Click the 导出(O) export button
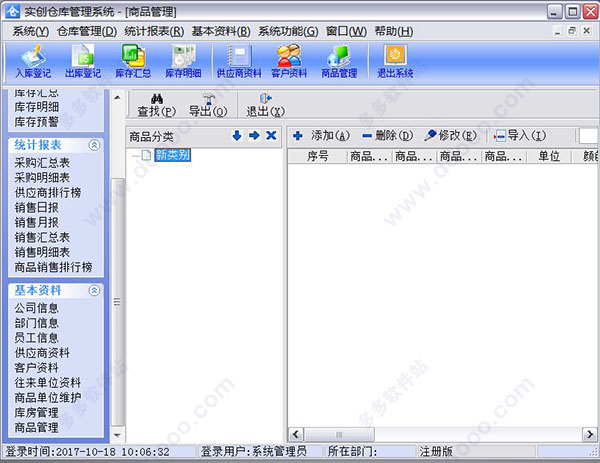Image resolution: width=600 pixels, height=463 pixels. click(208, 105)
